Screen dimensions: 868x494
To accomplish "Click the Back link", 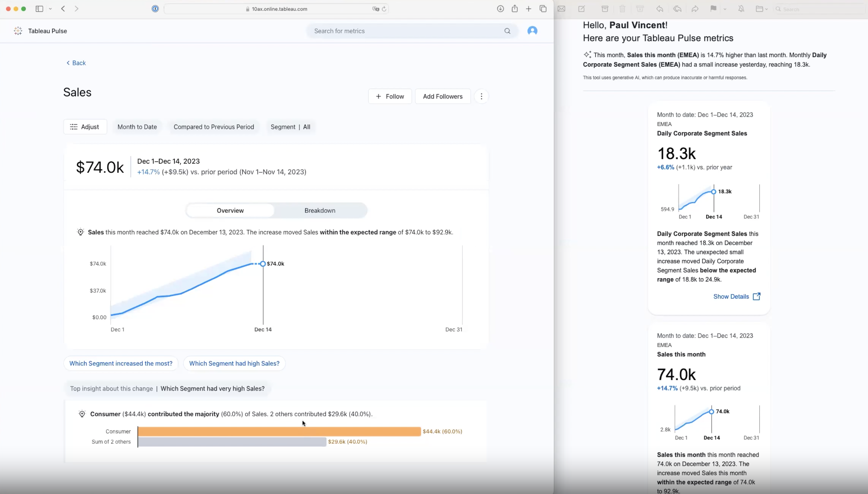I will pyautogui.click(x=76, y=63).
